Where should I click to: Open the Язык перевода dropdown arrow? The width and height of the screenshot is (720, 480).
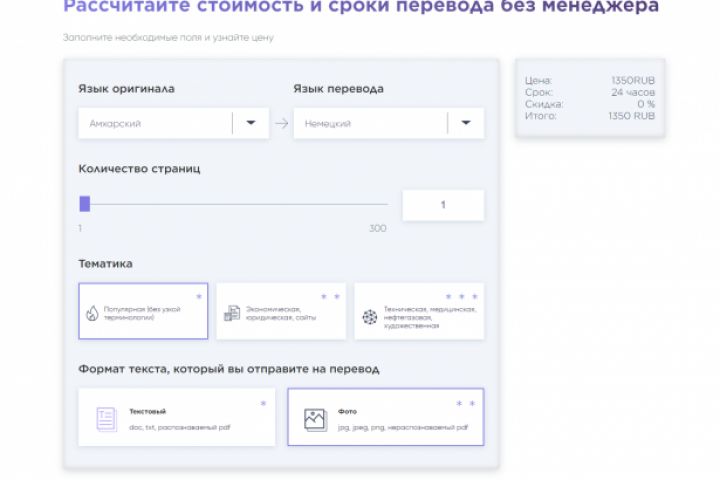click(x=466, y=123)
